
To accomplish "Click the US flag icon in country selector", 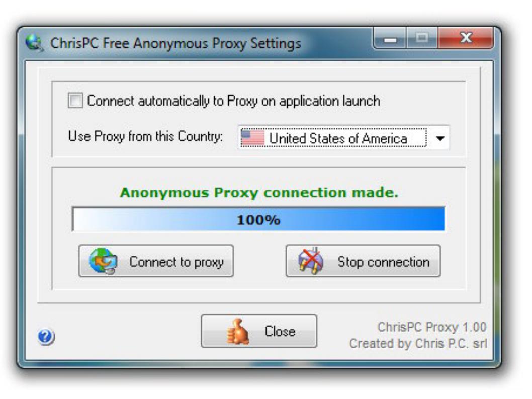I will click(253, 138).
